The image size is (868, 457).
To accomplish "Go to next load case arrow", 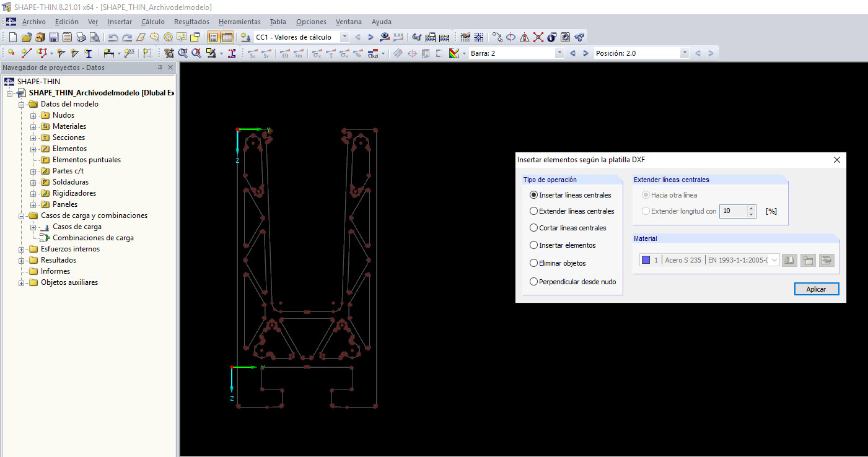I will coord(370,37).
